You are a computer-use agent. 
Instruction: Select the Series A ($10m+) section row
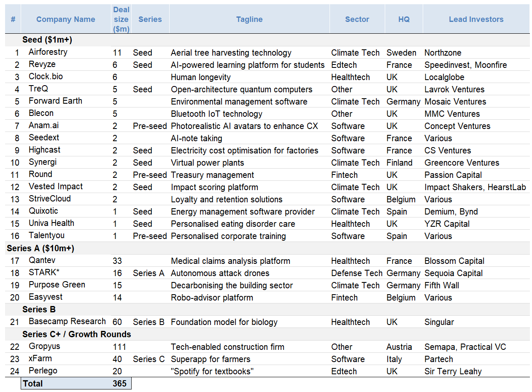point(267,248)
